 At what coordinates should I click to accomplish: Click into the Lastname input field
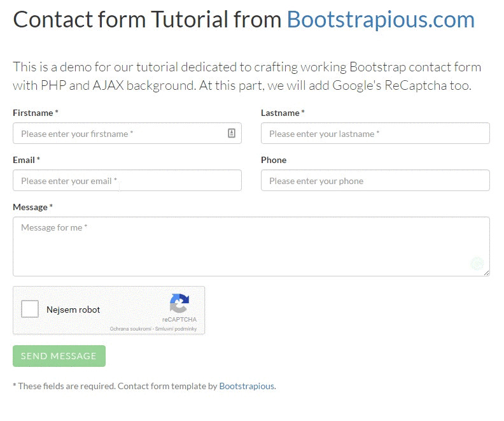375,134
